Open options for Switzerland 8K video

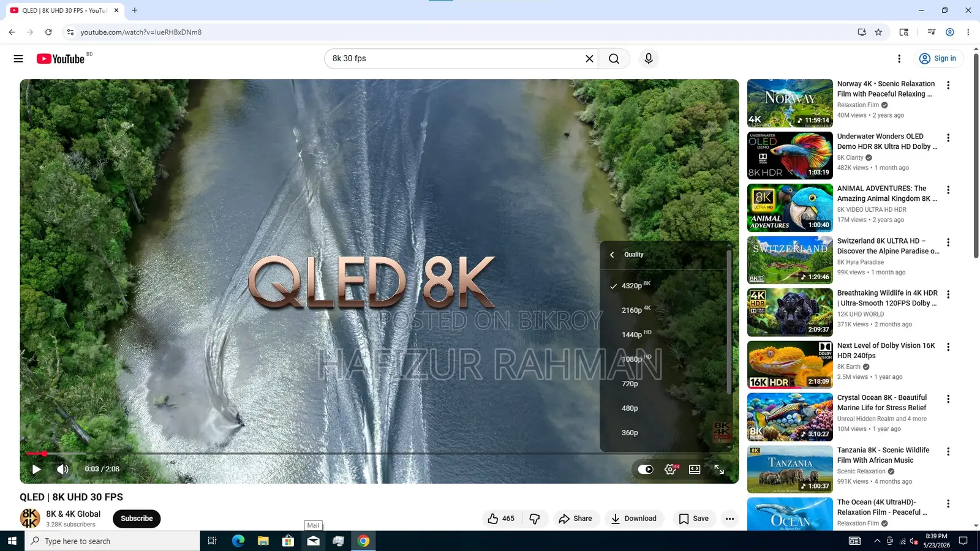click(x=948, y=242)
